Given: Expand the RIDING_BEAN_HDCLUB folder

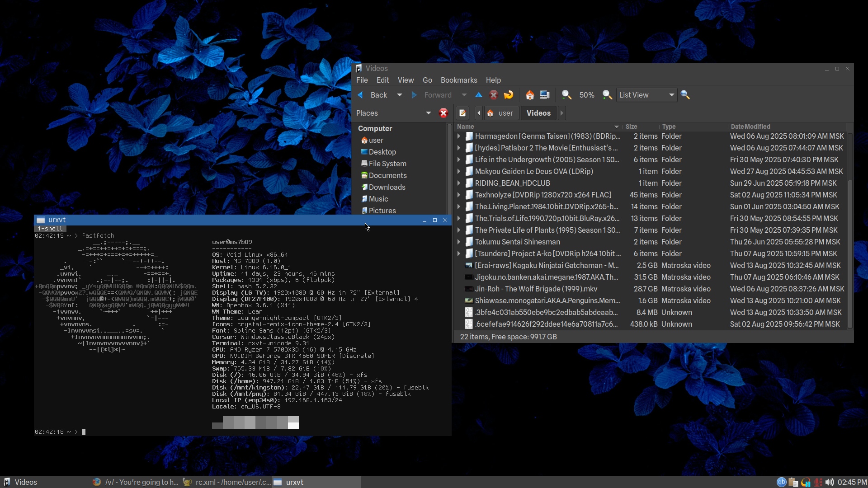Looking at the screenshot, I should pos(458,183).
